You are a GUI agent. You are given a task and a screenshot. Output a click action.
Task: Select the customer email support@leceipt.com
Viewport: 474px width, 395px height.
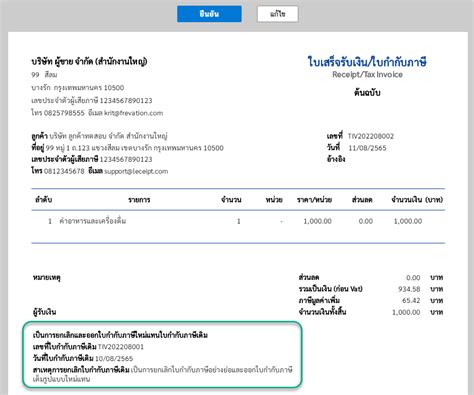pyautogui.click(x=136, y=171)
